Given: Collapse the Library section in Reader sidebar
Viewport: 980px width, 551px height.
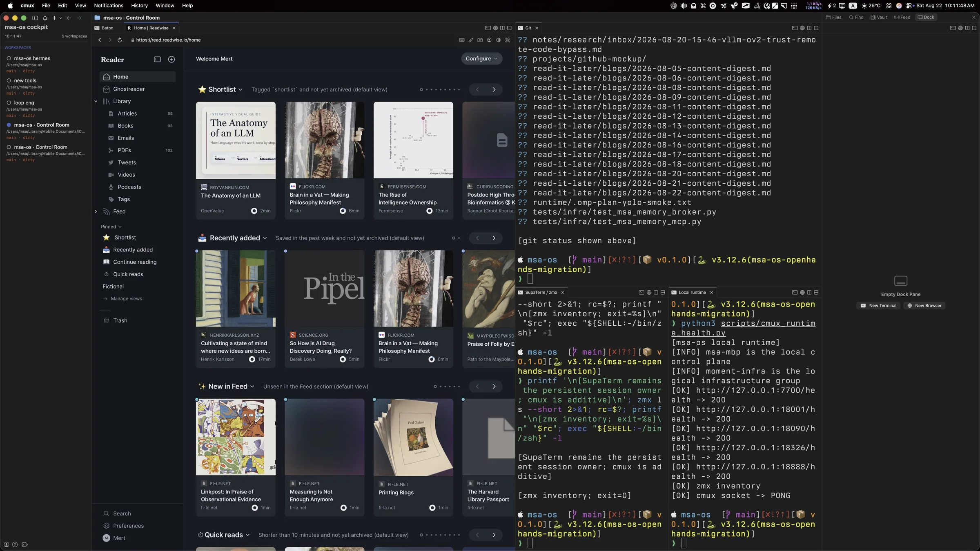Looking at the screenshot, I should pos(96,101).
